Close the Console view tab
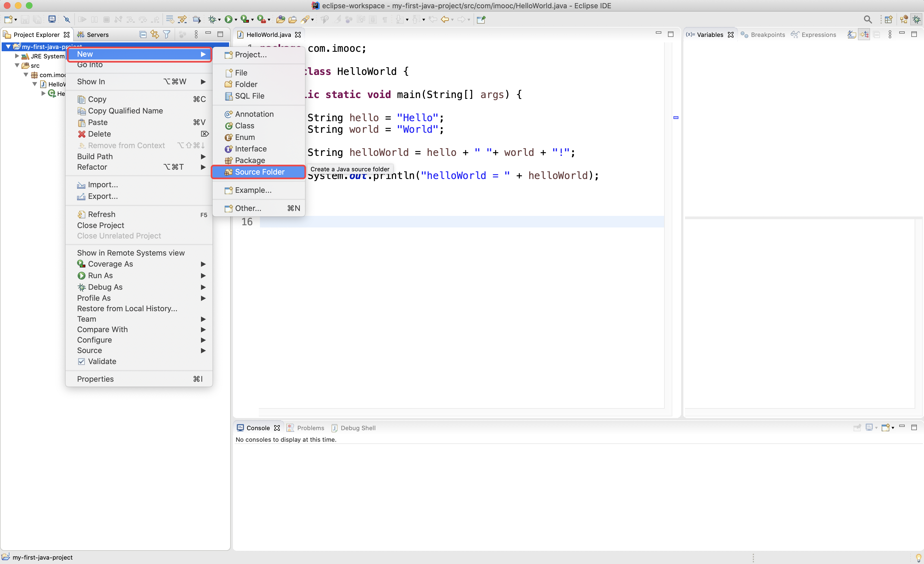 coord(277,428)
